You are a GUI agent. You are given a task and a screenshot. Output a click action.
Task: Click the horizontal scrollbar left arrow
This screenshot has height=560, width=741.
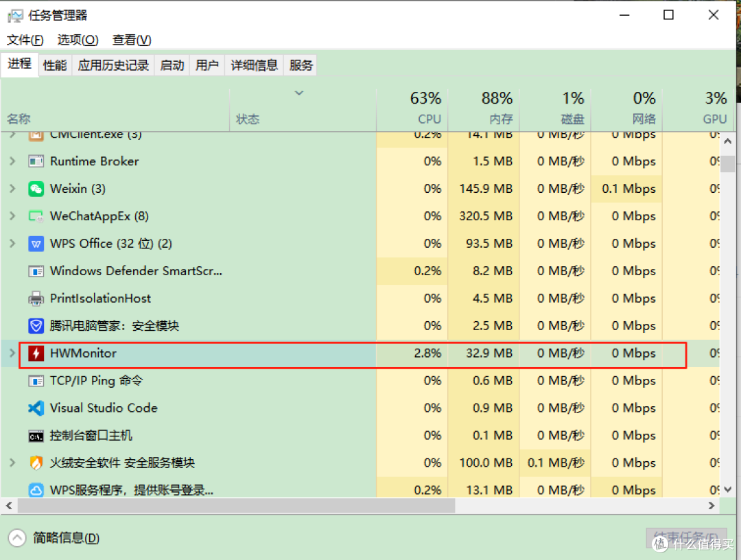click(9, 506)
